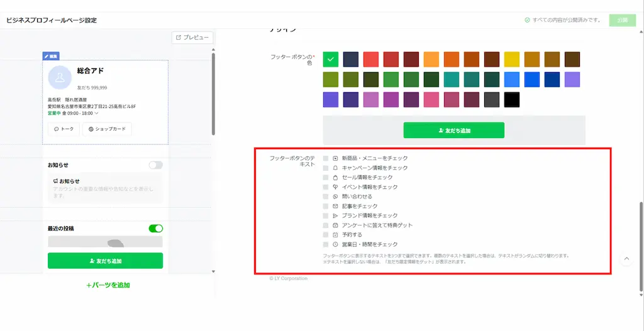Click the 総合アド account name
This screenshot has width=644, height=331.
click(x=91, y=71)
